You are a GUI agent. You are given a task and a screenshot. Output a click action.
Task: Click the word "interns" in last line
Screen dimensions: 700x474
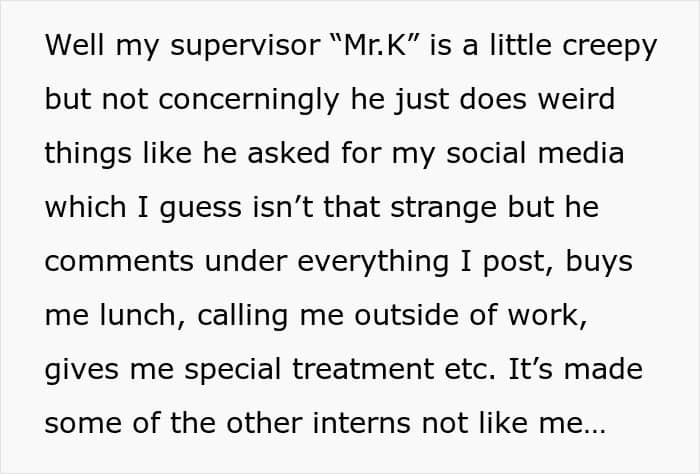[362, 423]
